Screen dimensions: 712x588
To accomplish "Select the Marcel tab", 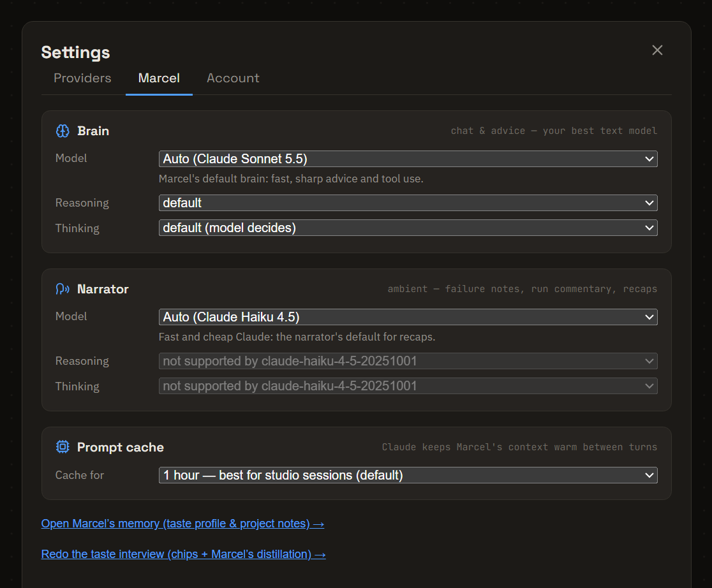I will click(x=159, y=78).
